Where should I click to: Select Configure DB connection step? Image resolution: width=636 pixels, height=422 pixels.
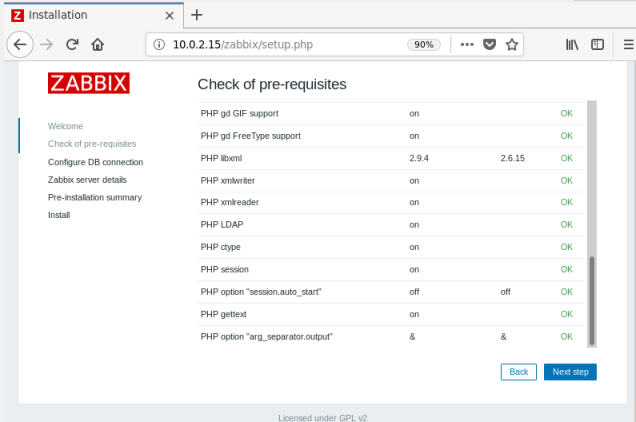point(95,162)
